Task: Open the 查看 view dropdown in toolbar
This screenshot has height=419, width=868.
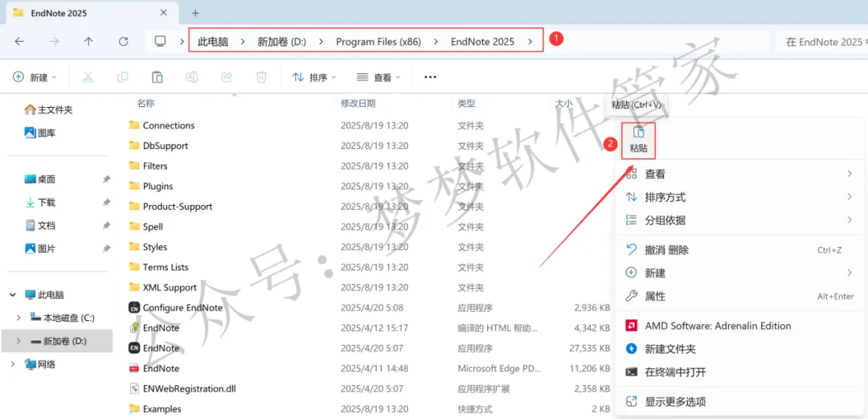Action: [x=378, y=77]
